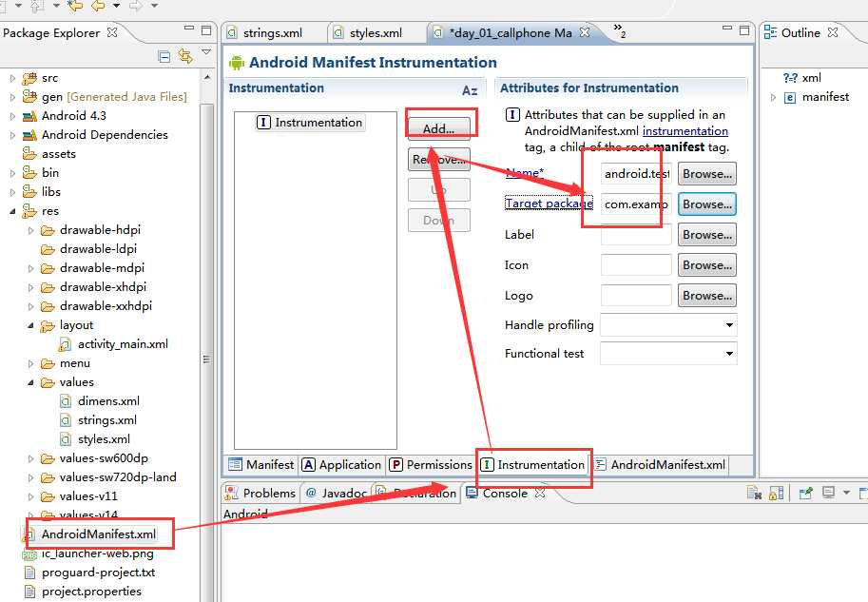Close the Console view tab
Image resolution: width=868 pixels, height=602 pixels.
(540, 493)
